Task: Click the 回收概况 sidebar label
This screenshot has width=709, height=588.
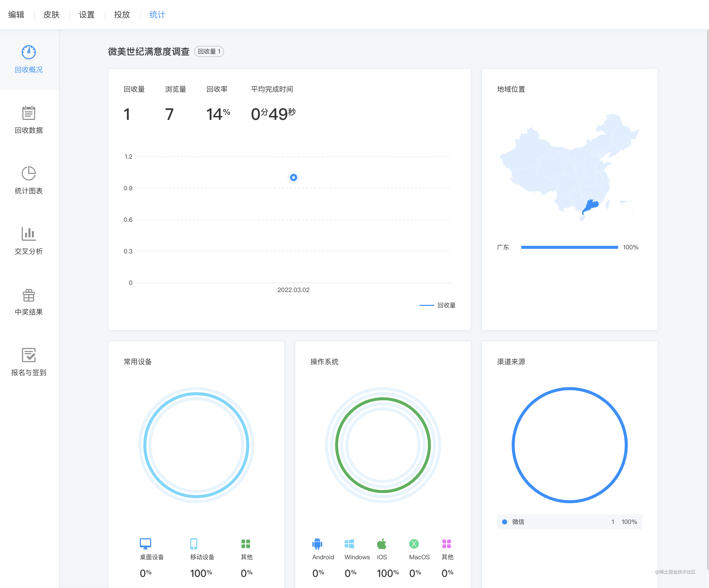Action: click(x=29, y=70)
